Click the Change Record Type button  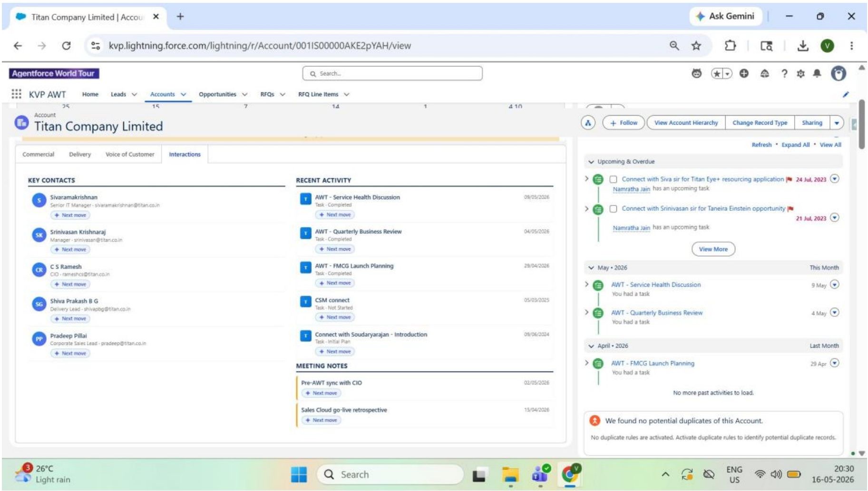pos(760,123)
